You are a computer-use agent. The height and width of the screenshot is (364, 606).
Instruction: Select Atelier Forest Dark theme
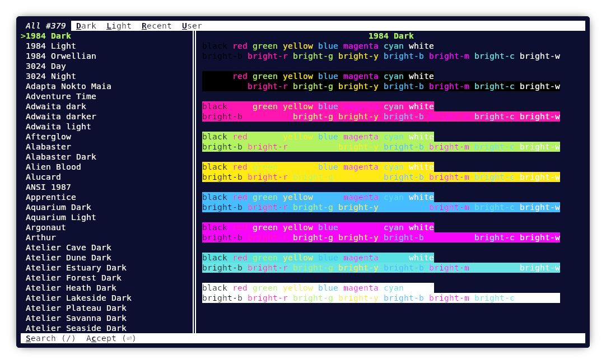73,278
